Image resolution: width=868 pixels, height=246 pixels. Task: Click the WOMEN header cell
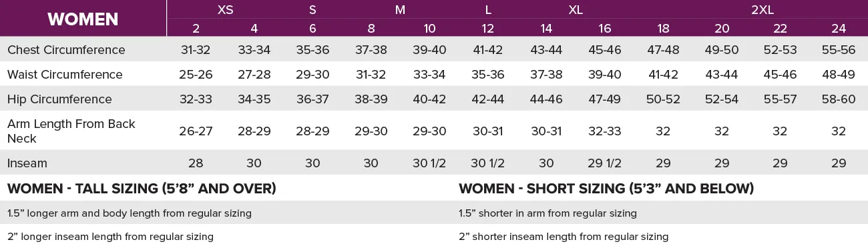[x=83, y=19]
